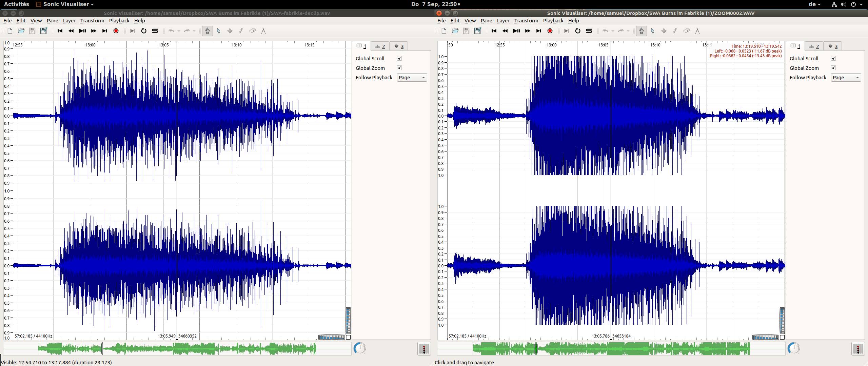Open Transform menu in right window
868x366 pixels.
526,21
